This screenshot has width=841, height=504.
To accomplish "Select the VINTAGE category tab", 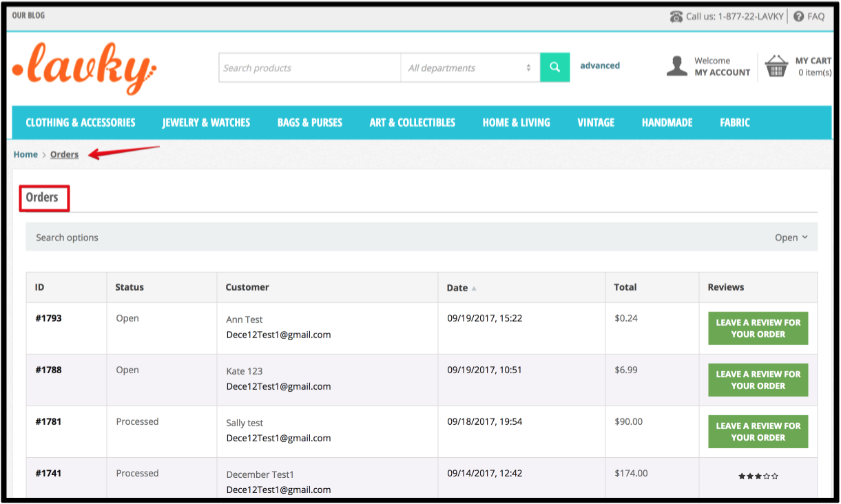I will click(x=595, y=123).
